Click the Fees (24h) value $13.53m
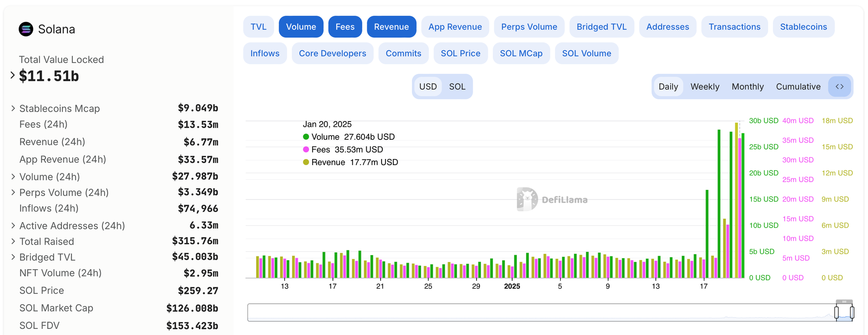Image resolution: width=868 pixels, height=335 pixels. (198, 125)
